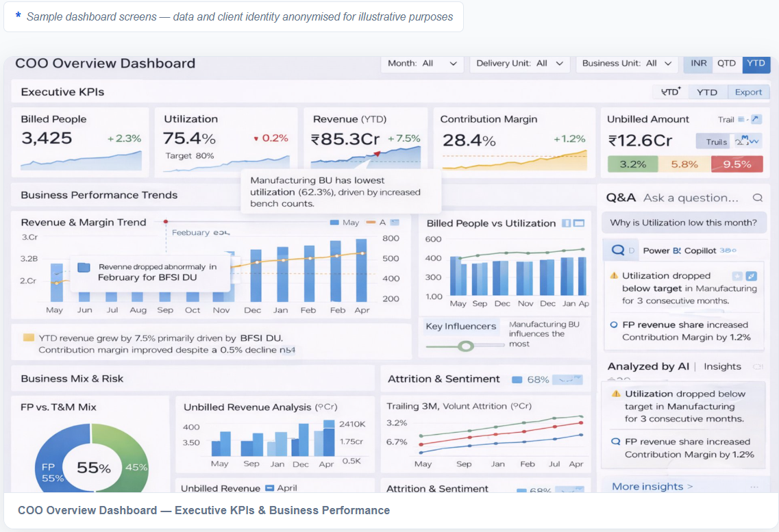Click the Export button

tap(748, 92)
